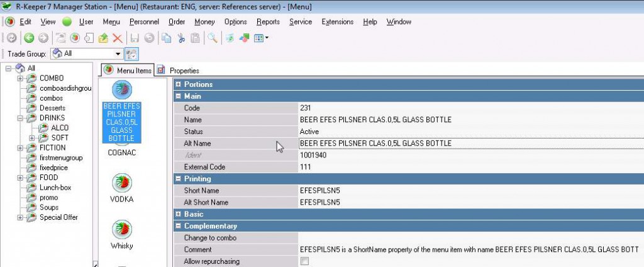Expand the Special Offer tree node
The height and width of the screenshot is (267, 644).
(20, 217)
